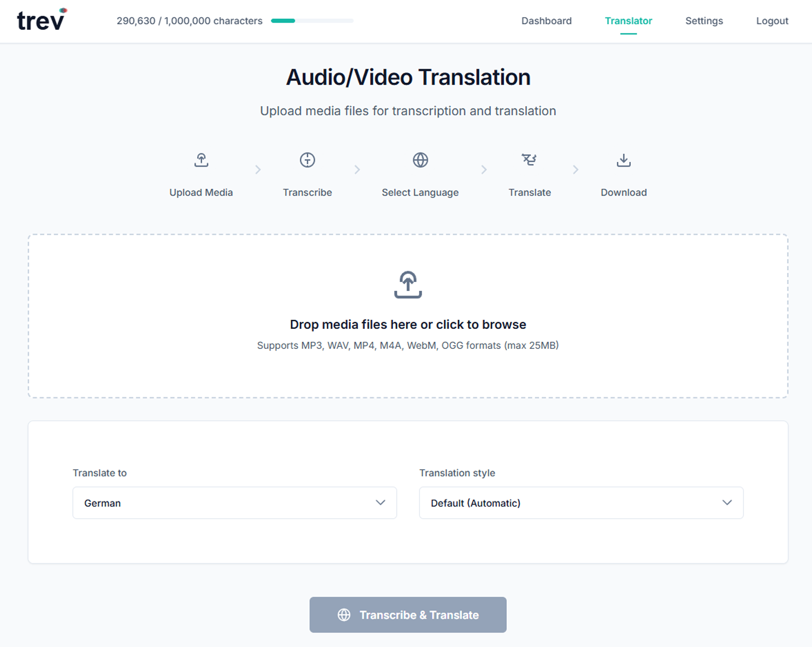The height and width of the screenshot is (647, 812).
Task: Expand style list using Default (Automatic) chevron
Action: [x=727, y=503]
